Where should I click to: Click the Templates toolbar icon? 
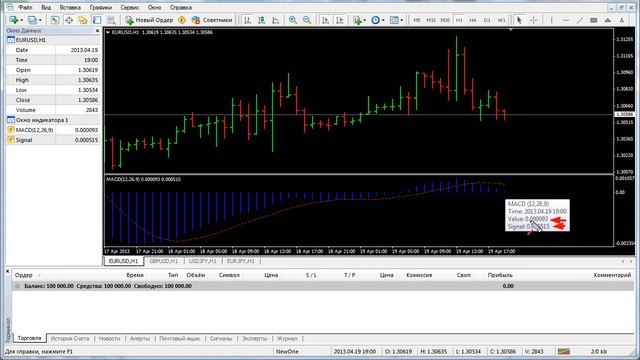pos(394,20)
